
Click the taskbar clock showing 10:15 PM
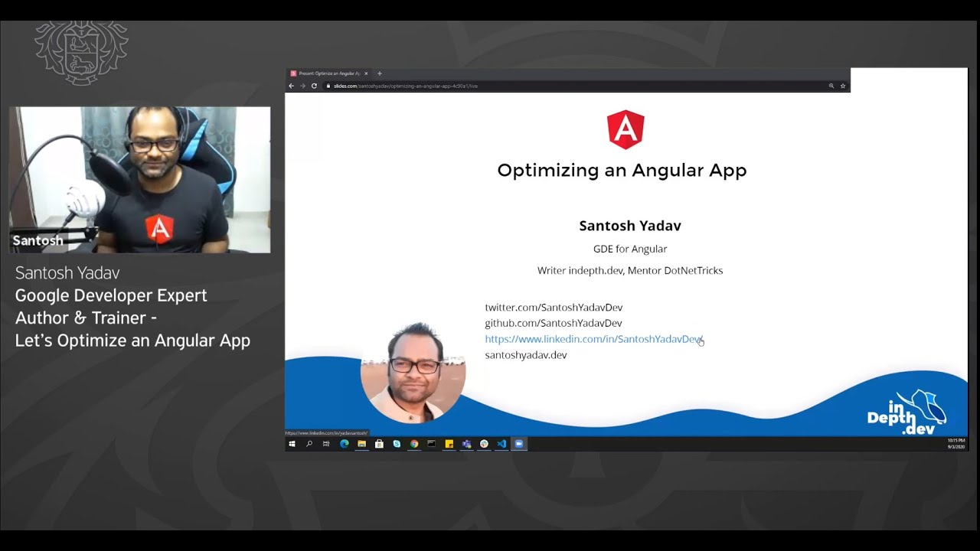pyautogui.click(x=955, y=444)
